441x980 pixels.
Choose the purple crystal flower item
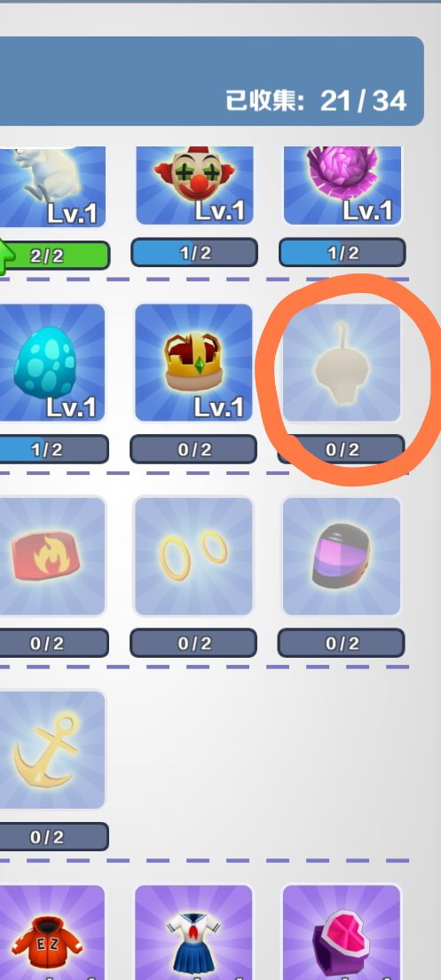point(343,186)
